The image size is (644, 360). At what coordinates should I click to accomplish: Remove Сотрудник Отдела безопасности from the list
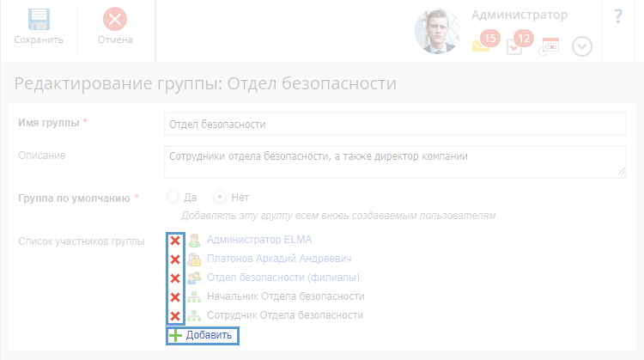click(x=175, y=316)
